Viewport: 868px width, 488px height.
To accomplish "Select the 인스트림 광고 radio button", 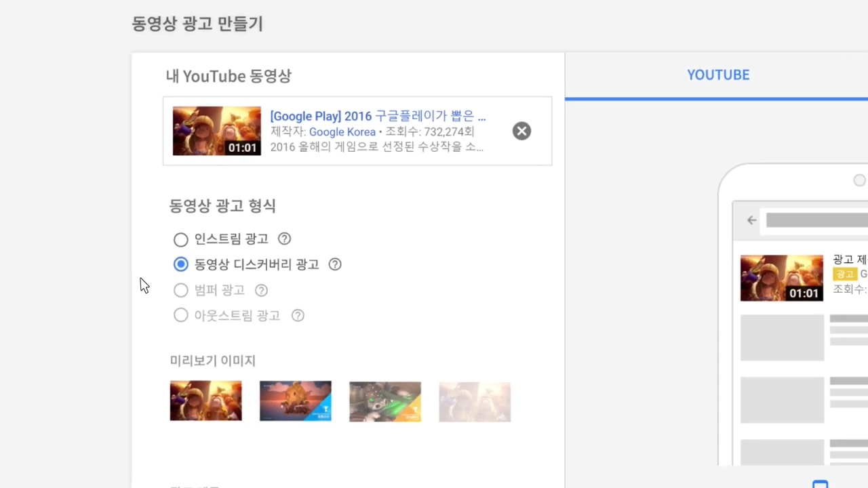I will point(180,239).
